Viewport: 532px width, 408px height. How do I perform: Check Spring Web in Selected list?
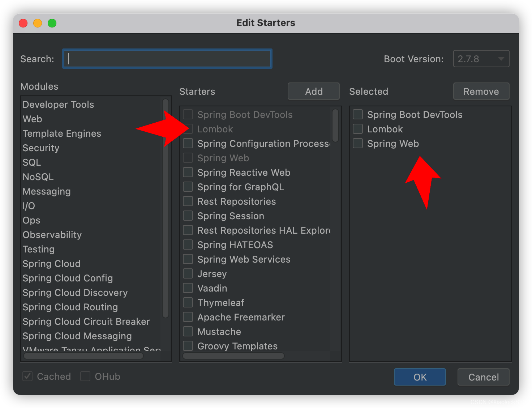point(358,143)
